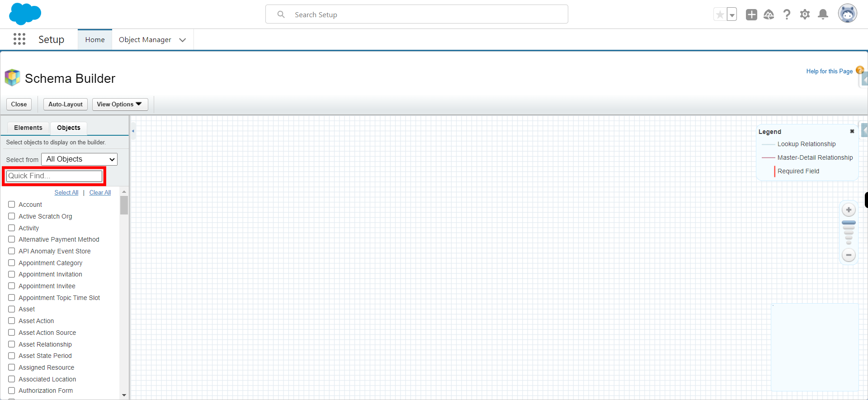Open the help question mark icon

[x=787, y=14]
